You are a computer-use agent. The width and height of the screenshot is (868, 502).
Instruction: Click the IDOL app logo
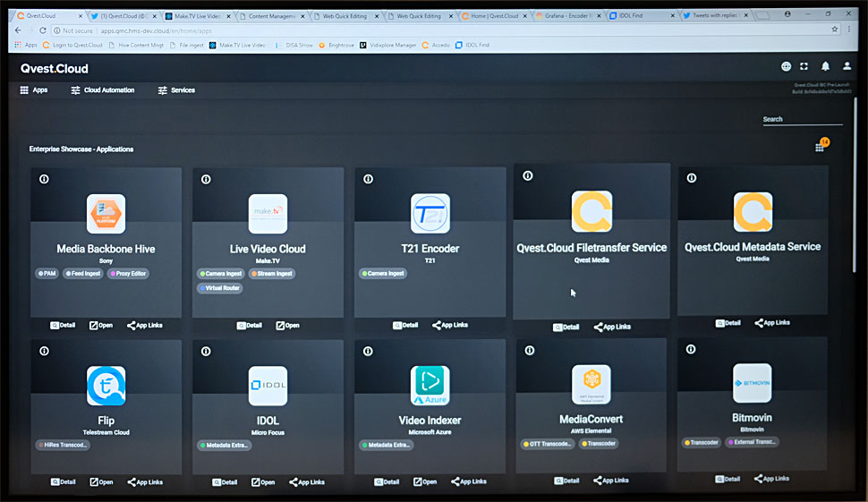tap(268, 385)
